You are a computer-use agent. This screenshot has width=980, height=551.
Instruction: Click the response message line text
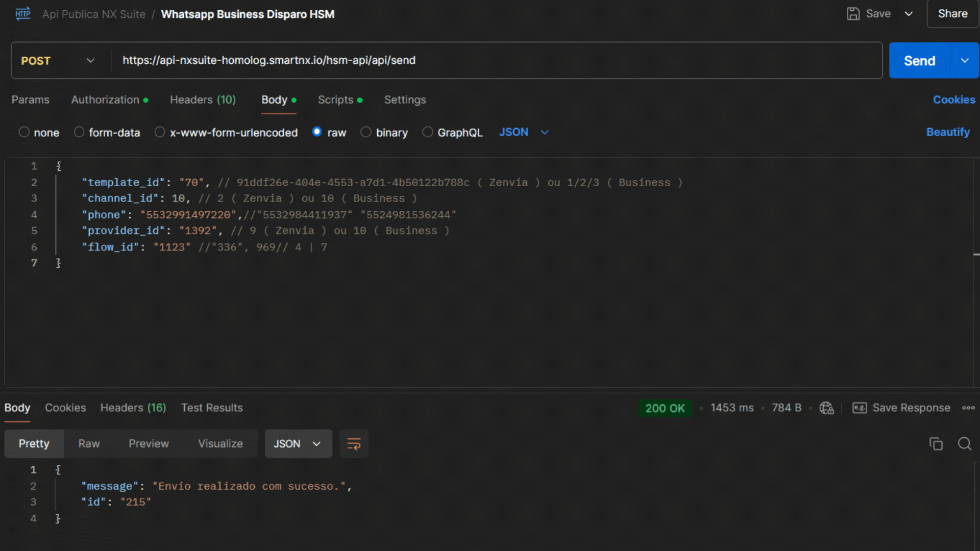(216, 487)
